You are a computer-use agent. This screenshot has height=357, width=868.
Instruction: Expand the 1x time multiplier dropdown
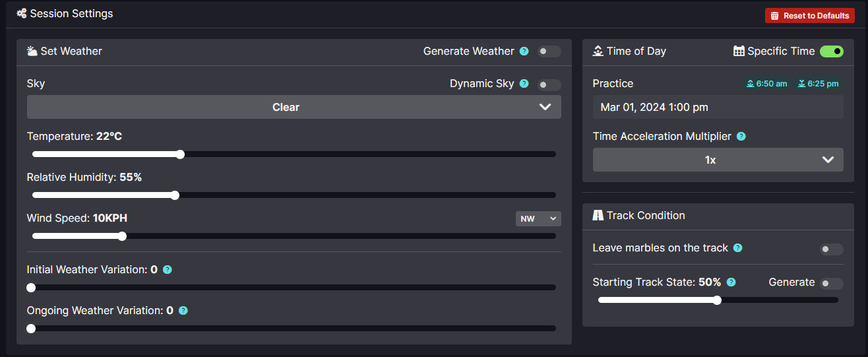718,160
